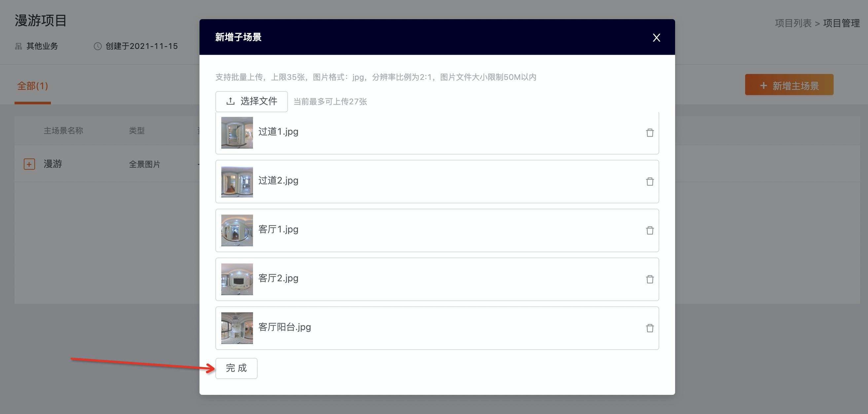This screenshot has width=868, height=414.
Task: Click the 漫游项目 page title
Action: (x=40, y=20)
